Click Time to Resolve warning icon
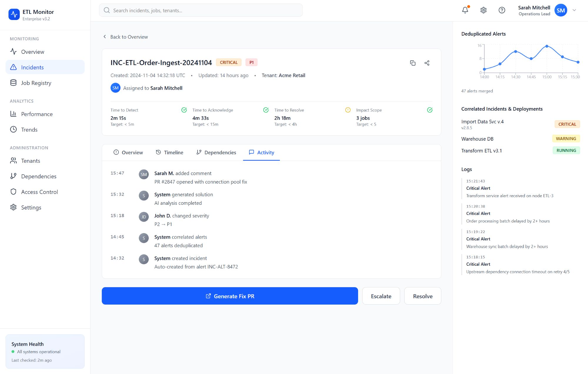This screenshot has height=374, width=588. 348,110
